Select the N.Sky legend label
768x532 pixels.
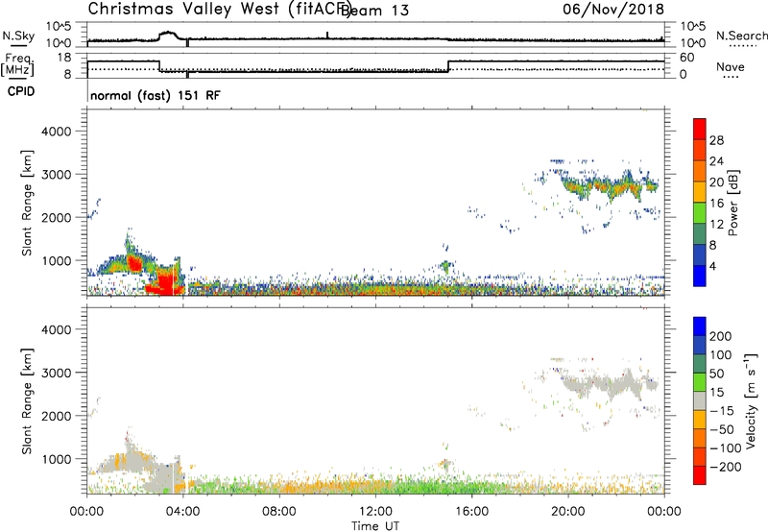point(18,36)
